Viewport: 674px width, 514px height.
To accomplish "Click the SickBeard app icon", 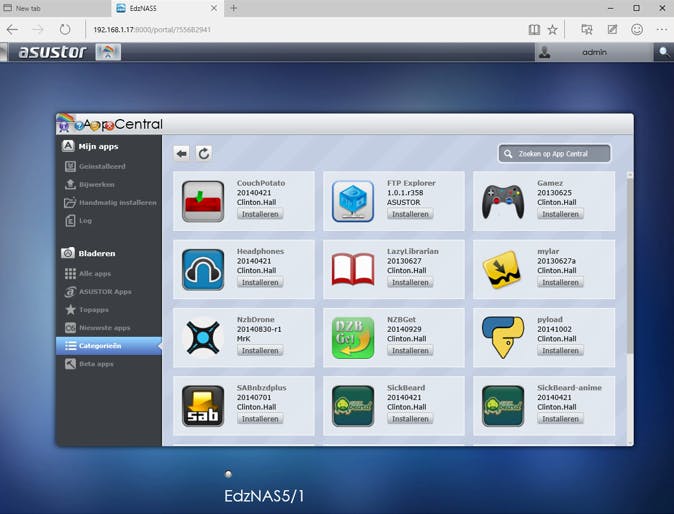I will click(x=352, y=406).
